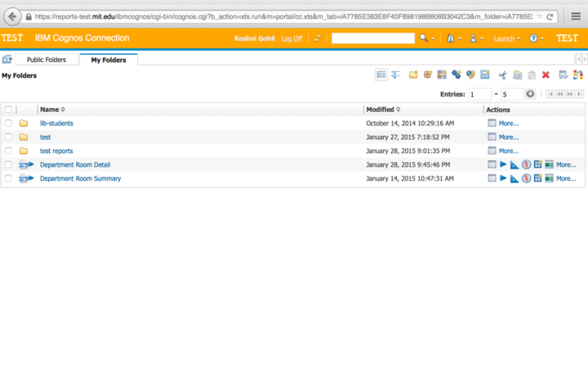Click the Copy toolbar icon
This screenshot has height=368, width=588.
tap(517, 75)
